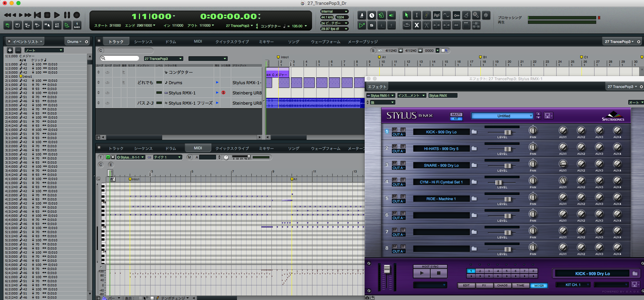Screen dimensions: 644x300
Task: Add an event with the plus button
Action: click(x=10, y=50)
